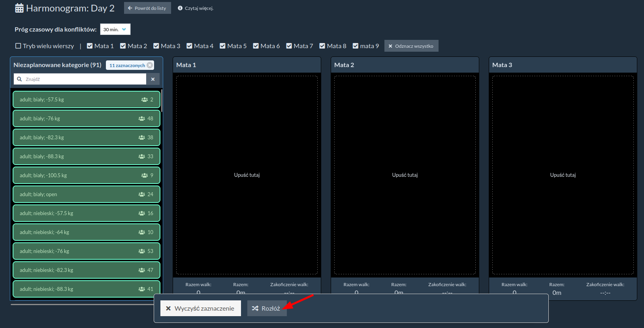Go back with Powrót do listy
This screenshot has width=644, height=328.
coord(147,8)
